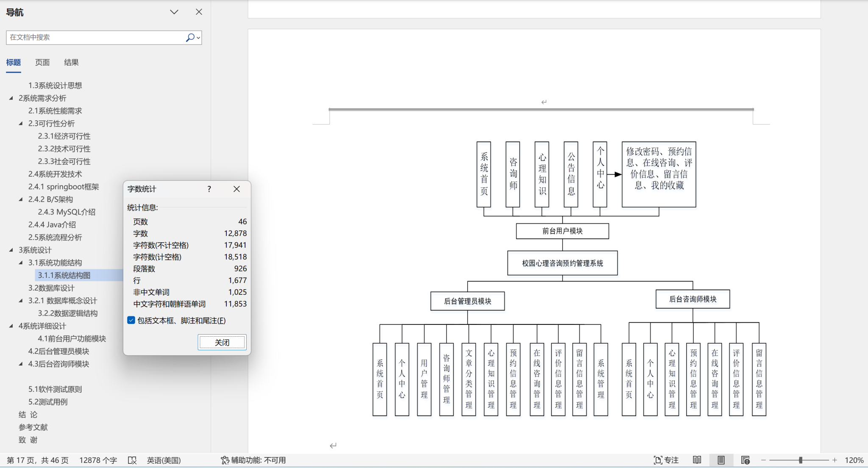Select Print Layout view icon
The width and height of the screenshot is (868, 468).
[721, 460]
